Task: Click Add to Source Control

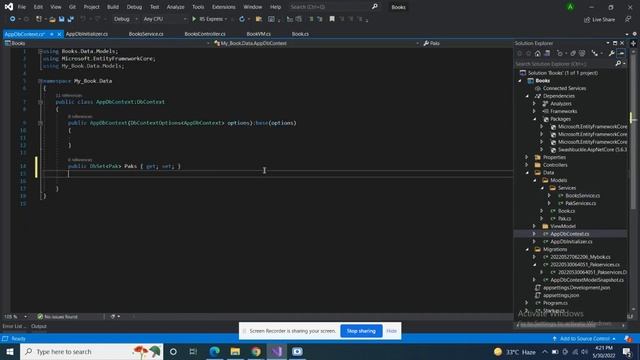Action: point(584,339)
